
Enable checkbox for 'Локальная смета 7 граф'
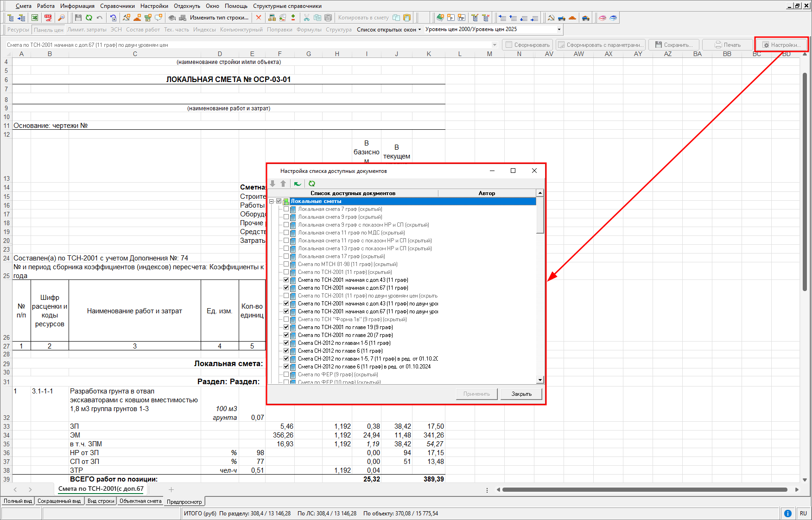[286, 209]
